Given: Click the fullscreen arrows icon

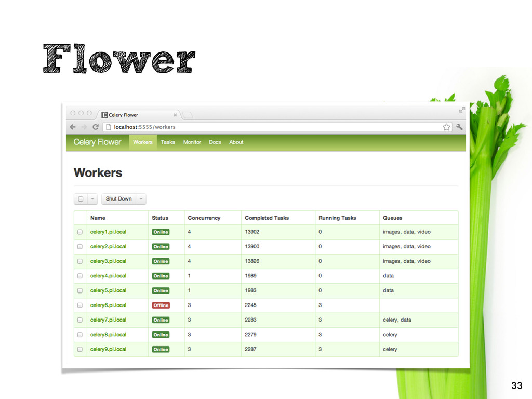Looking at the screenshot, I should point(462,110).
